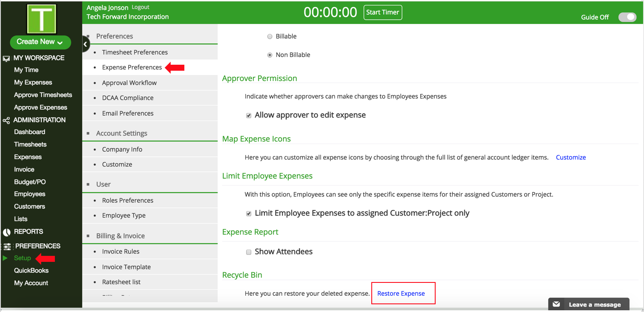This screenshot has height=312, width=644.
Task: Select the Billable radio button
Action: pyautogui.click(x=270, y=36)
